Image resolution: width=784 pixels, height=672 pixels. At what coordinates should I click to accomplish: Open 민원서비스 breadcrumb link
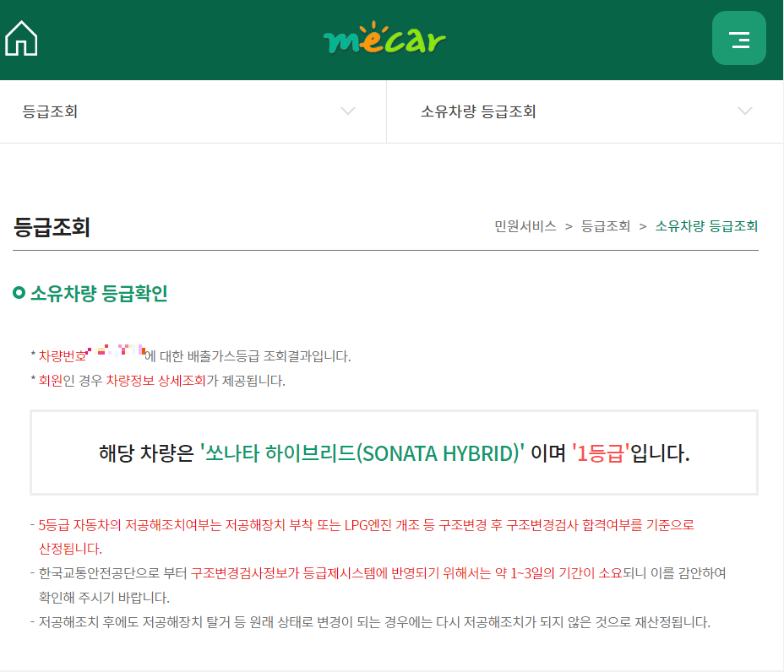(x=525, y=226)
